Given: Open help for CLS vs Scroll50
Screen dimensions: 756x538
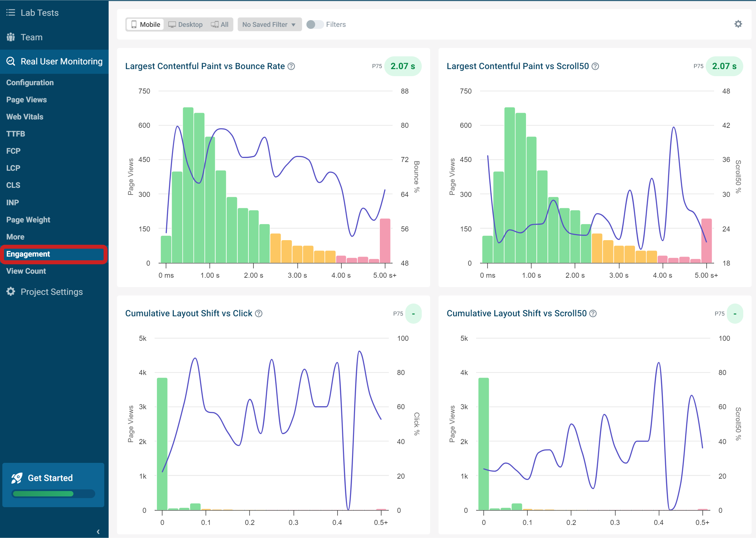Looking at the screenshot, I should point(593,314).
